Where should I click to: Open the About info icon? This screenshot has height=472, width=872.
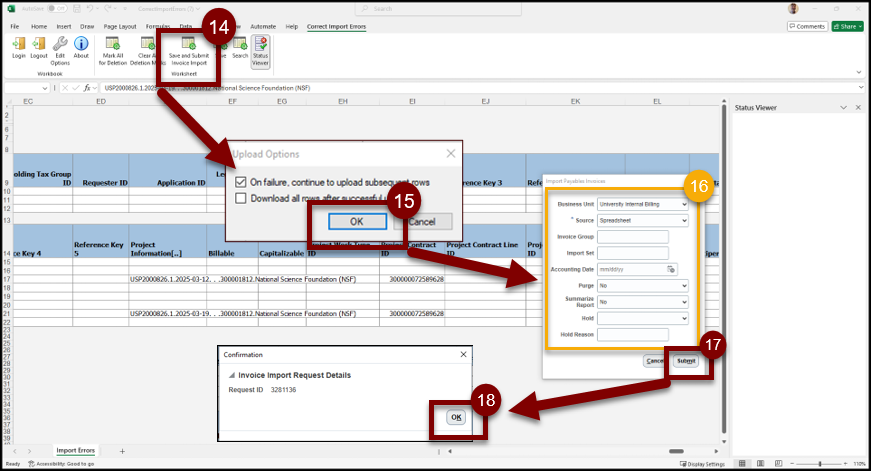[81, 47]
